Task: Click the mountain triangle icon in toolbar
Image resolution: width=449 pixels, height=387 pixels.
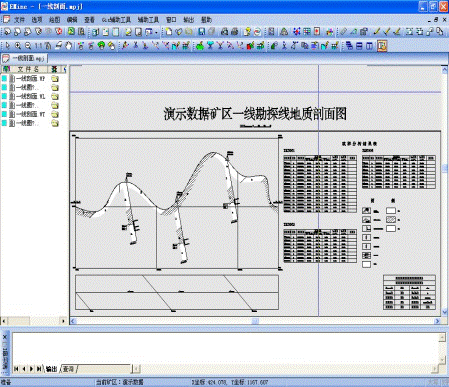Action: pos(284,32)
